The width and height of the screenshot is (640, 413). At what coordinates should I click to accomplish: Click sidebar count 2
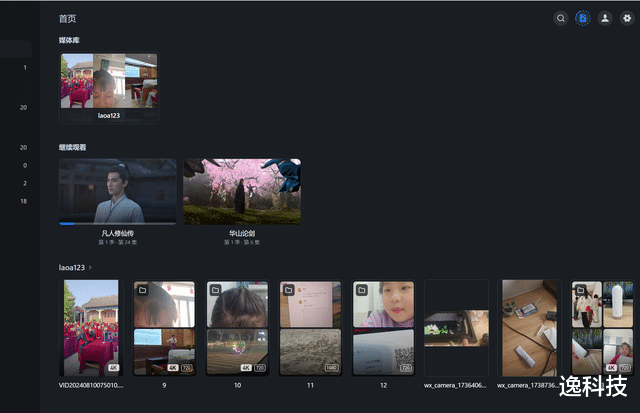25,183
